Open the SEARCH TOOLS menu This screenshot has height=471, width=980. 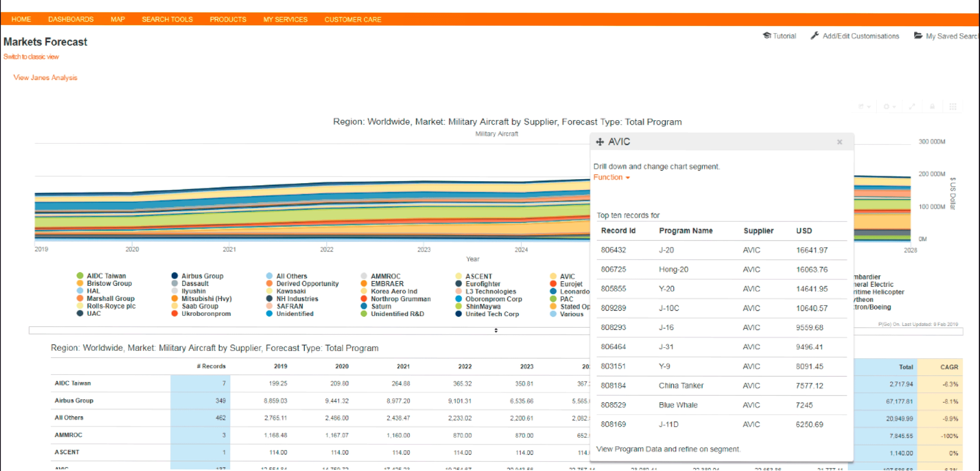(167, 19)
